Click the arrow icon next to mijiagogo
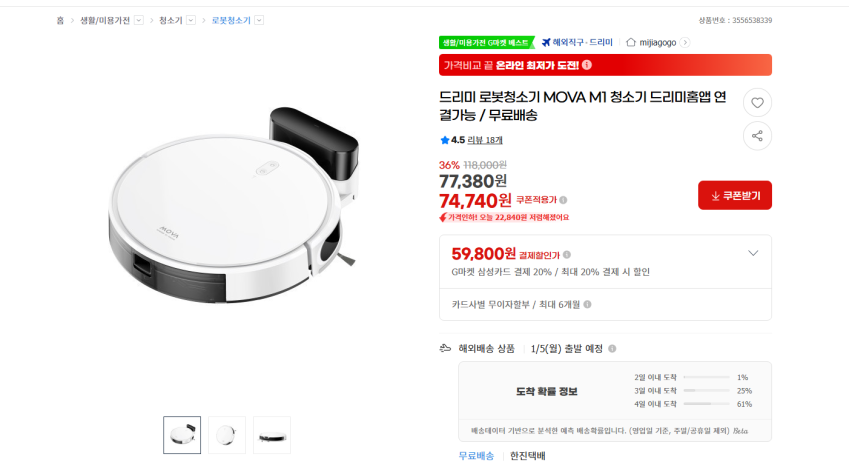This screenshot has height=468, width=849. [x=685, y=42]
